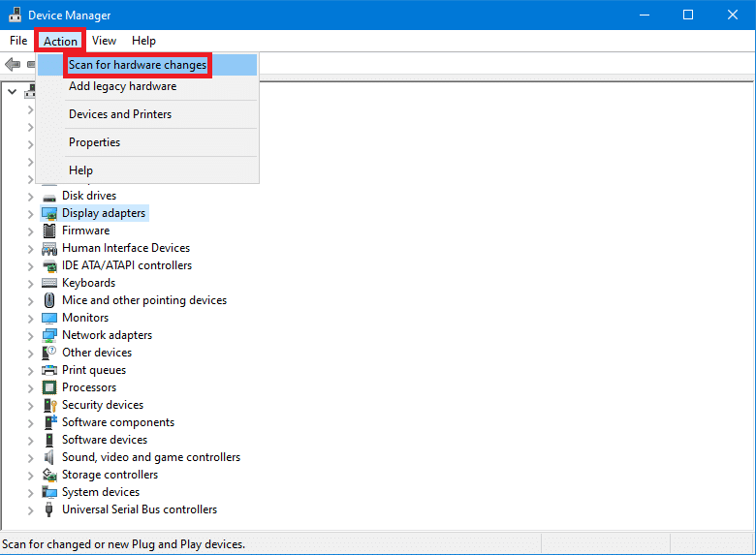Expand the Monitors node
The image size is (756, 555).
tap(30, 319)
